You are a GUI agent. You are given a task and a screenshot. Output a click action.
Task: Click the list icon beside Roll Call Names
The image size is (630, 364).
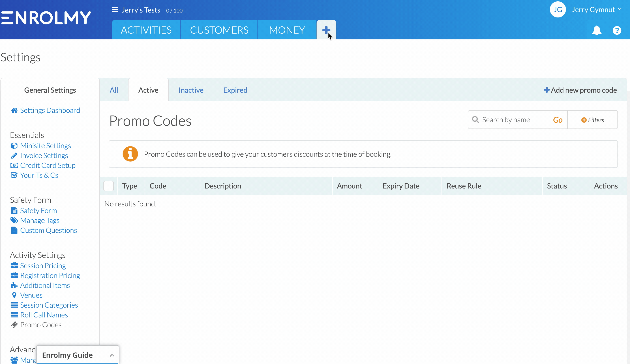14,315
